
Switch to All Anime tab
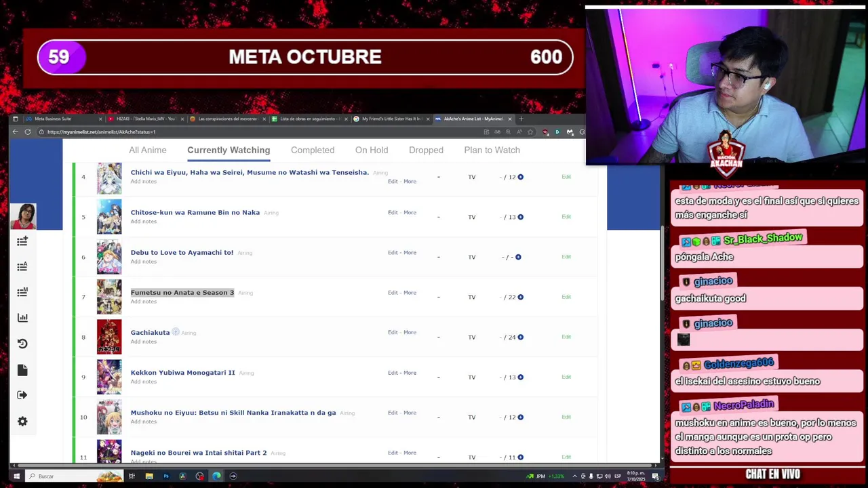[148, 150]
